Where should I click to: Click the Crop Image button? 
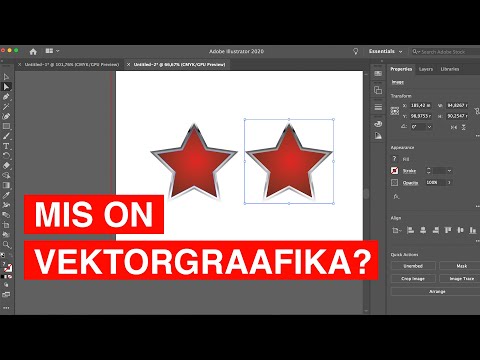point(413,279)
